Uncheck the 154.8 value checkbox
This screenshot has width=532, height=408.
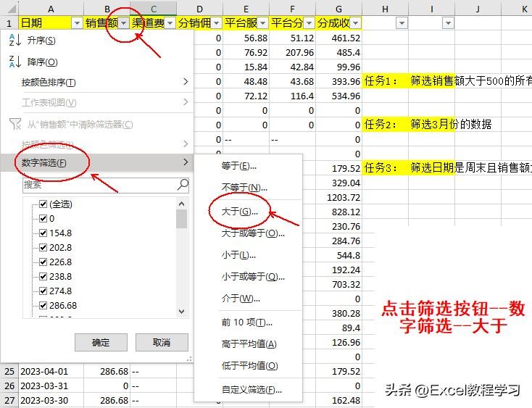43,233
